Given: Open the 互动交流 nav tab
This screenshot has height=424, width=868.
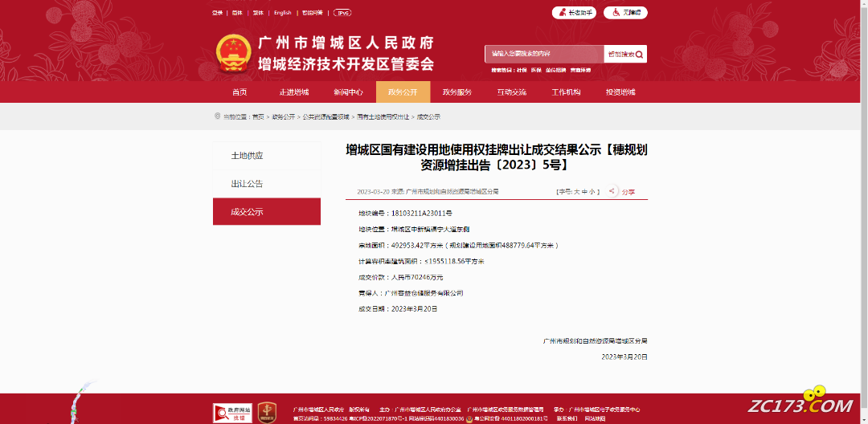Looking at the screenshot, I should pyautogui.click(x=511, y=92).
